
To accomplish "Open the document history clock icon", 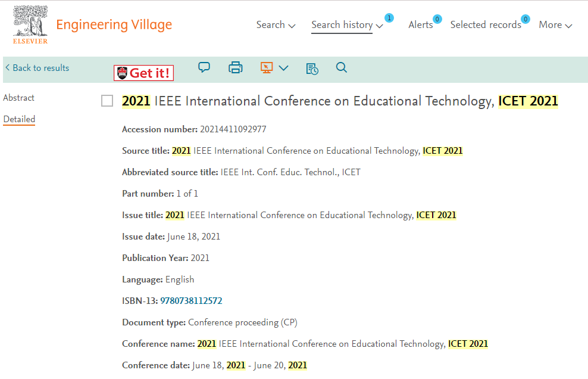I will coord(312,69).
